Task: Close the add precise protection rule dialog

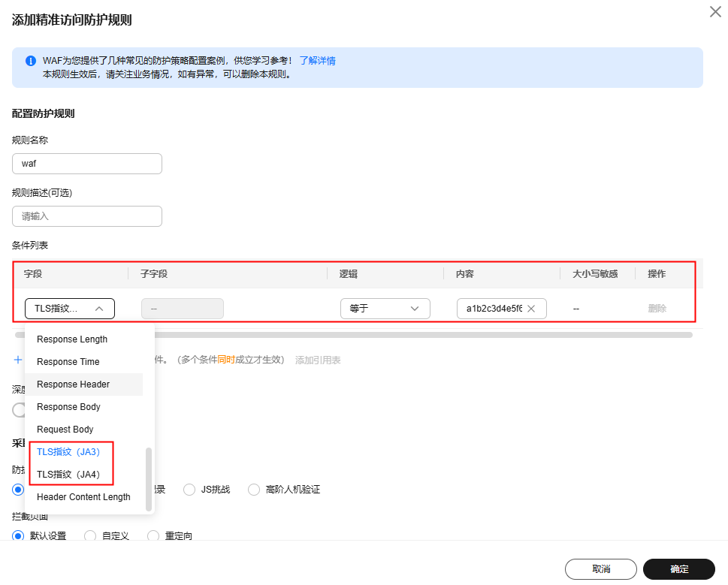Action: pos(715,12)
